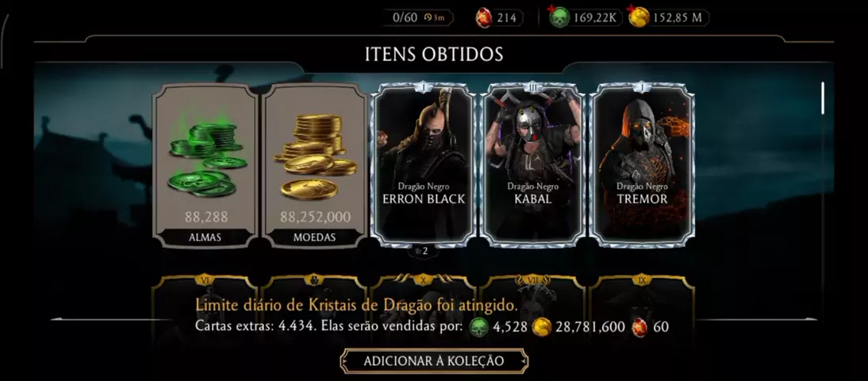Screen dimensions: 868x381
Task: Select the Kabal character card
Action: click(x=532, y=165)
